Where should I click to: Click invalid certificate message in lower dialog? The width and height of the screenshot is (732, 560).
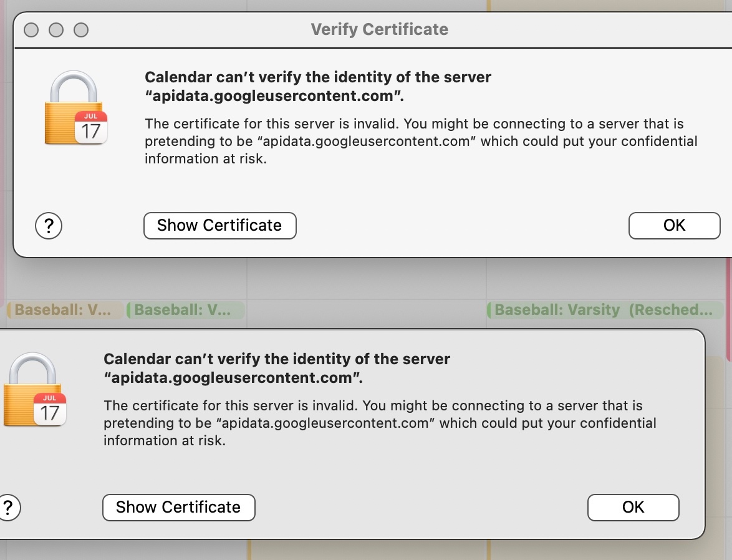pos(380,423)
